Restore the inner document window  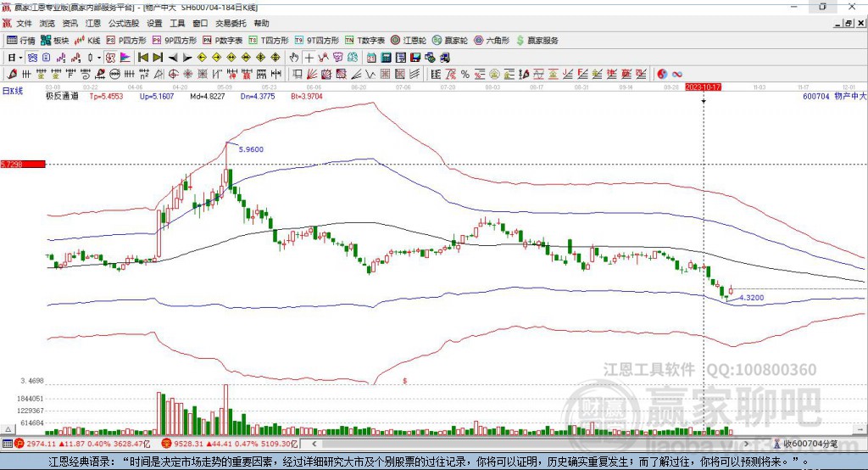click(x=849, y=23)
